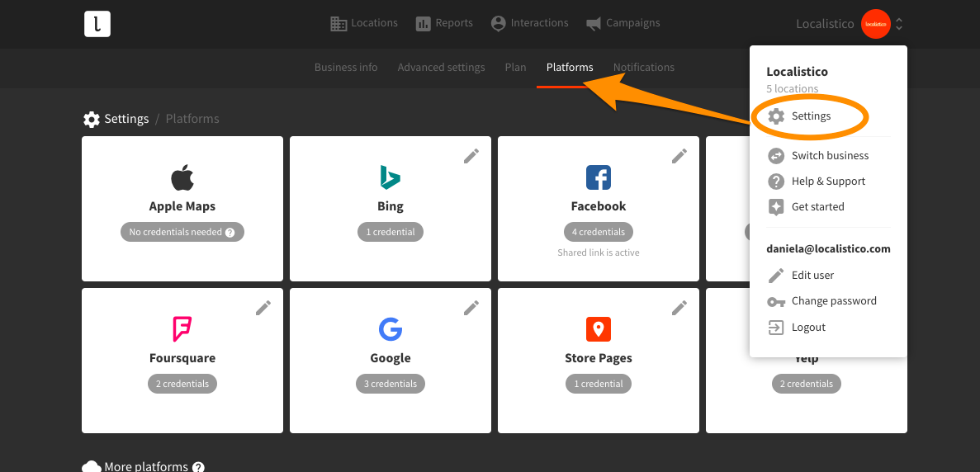Image resolution: width=980 pixels, height=472 pixels.
Task: Click the 'More platforms' heading text
Action: click(146, 467)
